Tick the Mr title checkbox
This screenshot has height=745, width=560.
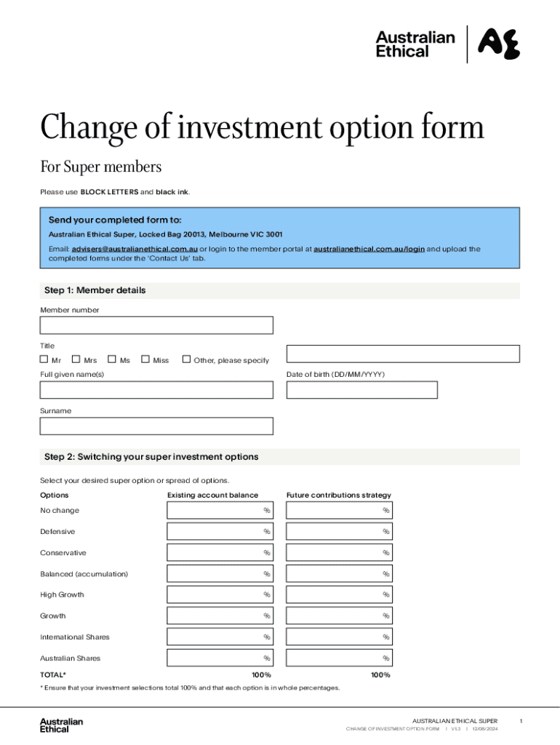pos(44,359)
